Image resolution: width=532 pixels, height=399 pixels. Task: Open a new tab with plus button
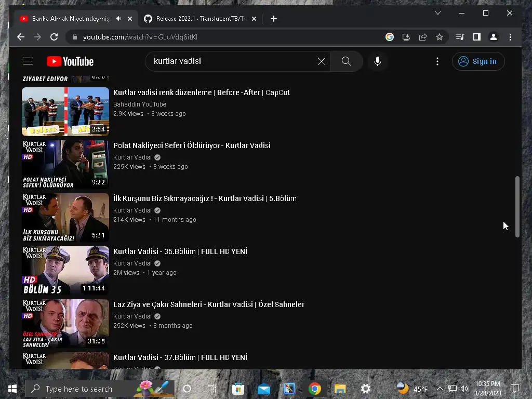click(274, 19)
